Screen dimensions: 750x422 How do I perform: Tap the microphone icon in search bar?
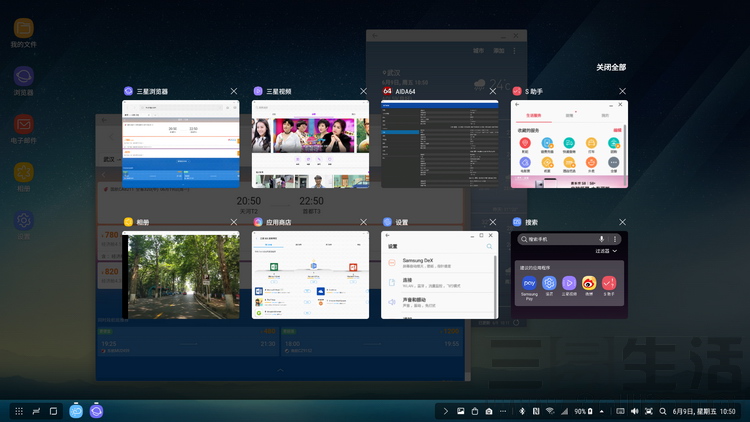coord(601,239)
